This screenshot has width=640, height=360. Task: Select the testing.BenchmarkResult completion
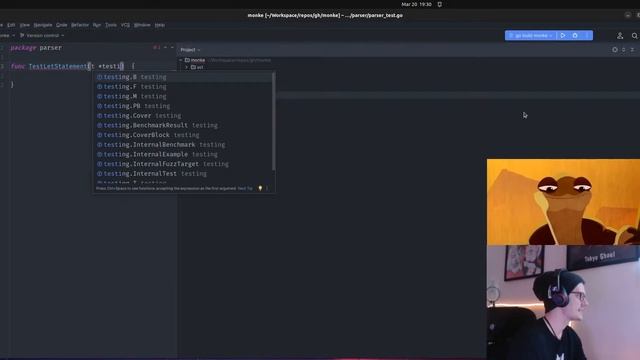click(183, 125)
